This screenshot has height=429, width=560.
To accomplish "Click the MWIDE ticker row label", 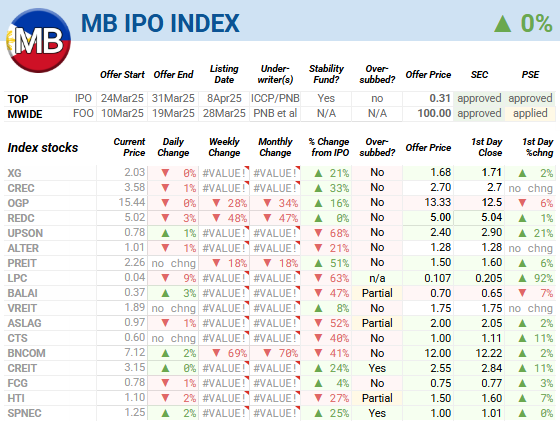I will [25, 114].
